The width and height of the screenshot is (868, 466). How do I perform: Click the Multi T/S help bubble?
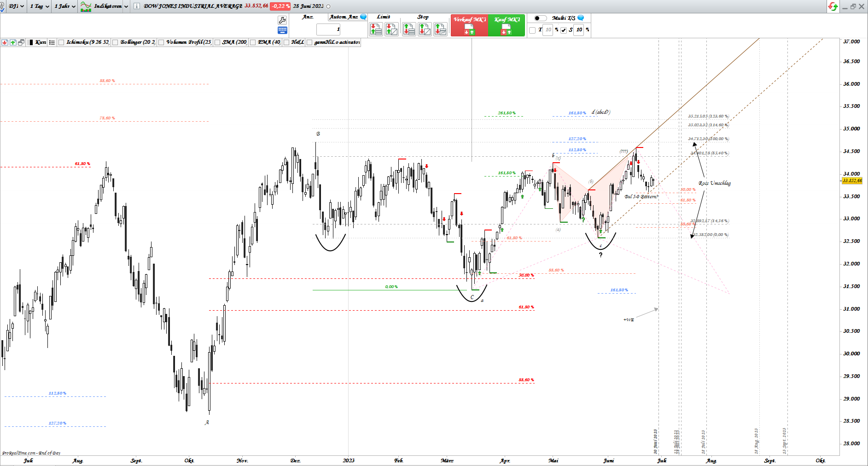pyautogui.click(x=581, y=18)
